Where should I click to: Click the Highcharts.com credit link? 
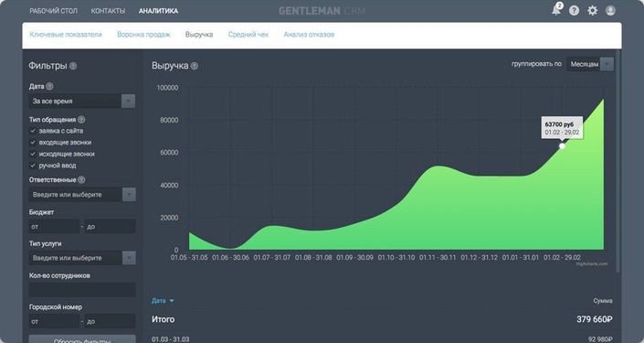(x=592, y=264)
